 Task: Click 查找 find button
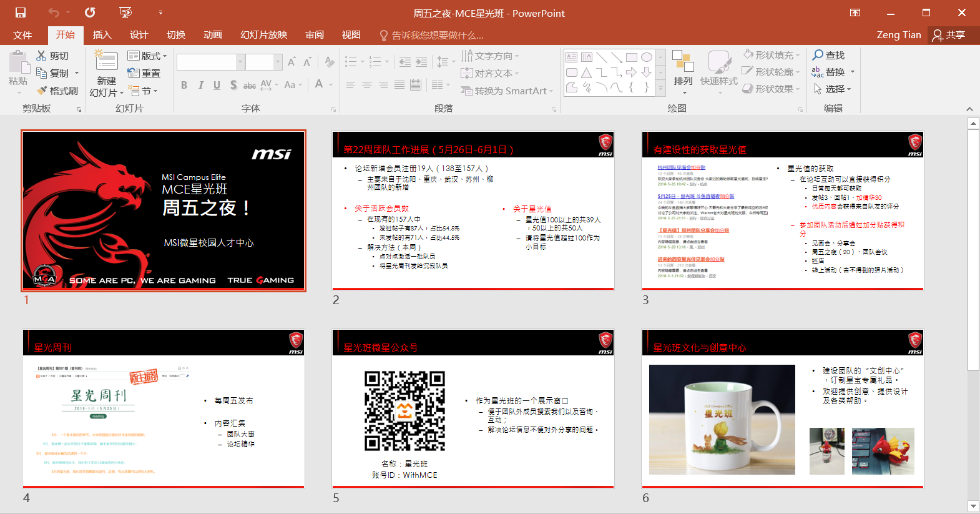click(828, 55)
